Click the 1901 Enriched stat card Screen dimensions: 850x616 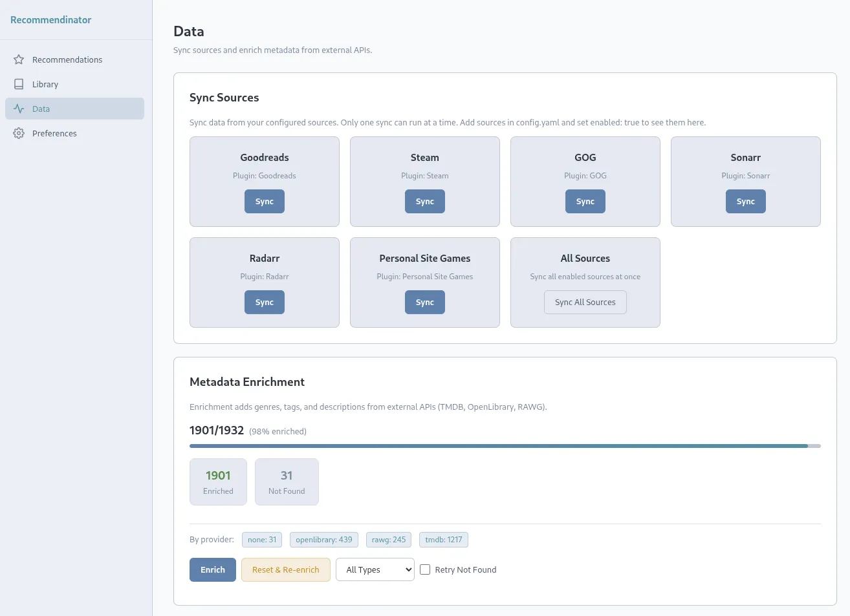click(218, 482)
